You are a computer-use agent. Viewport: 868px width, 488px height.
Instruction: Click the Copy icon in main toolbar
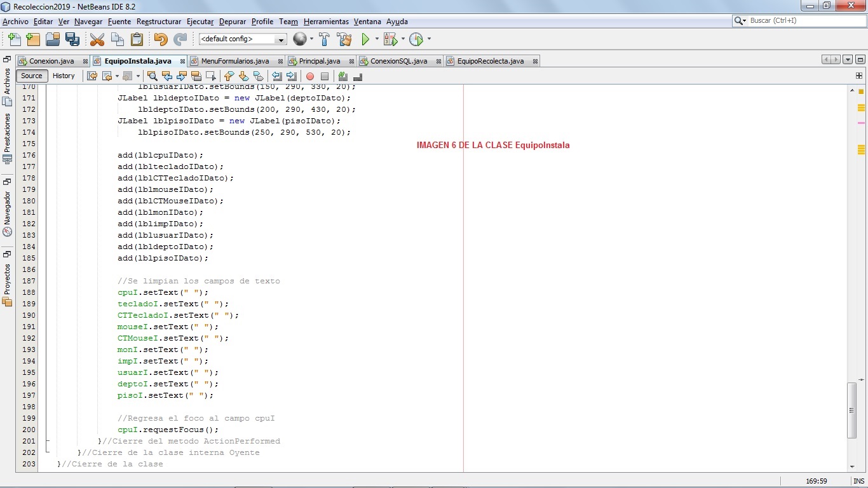coord(117,39)
